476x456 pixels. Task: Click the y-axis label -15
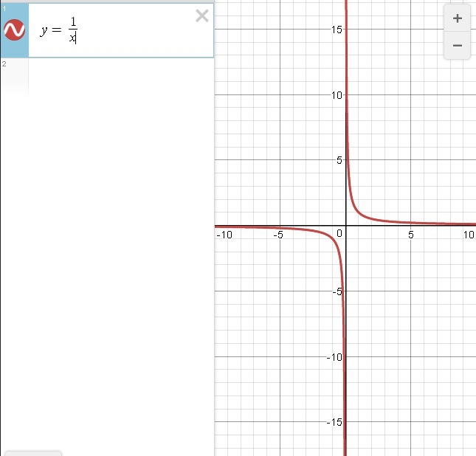coord(334,422)
